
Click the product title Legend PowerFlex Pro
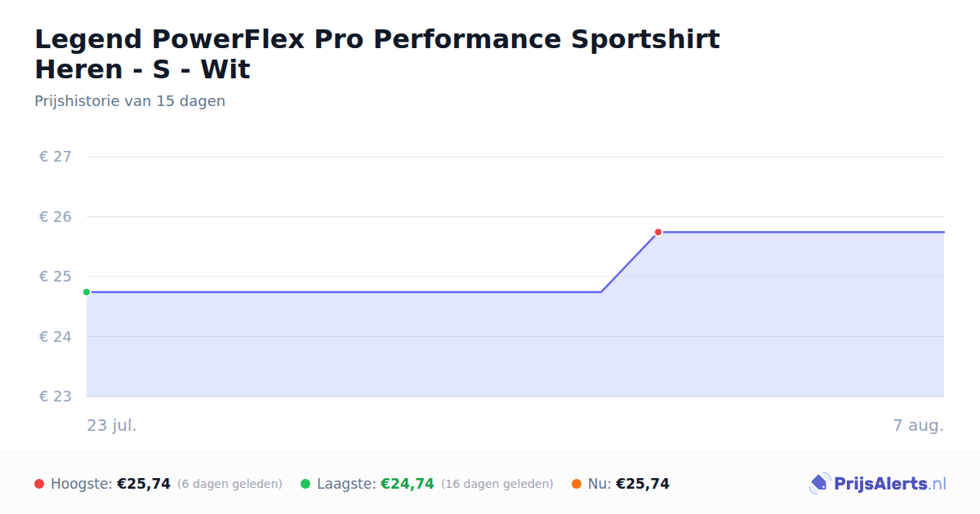tap(377, 54)
